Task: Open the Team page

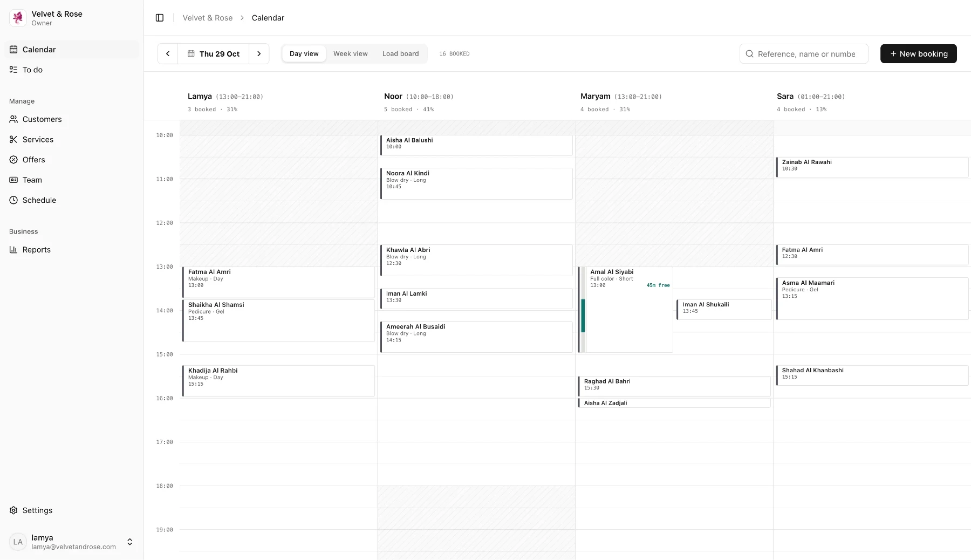Action: tap(72, 180)
